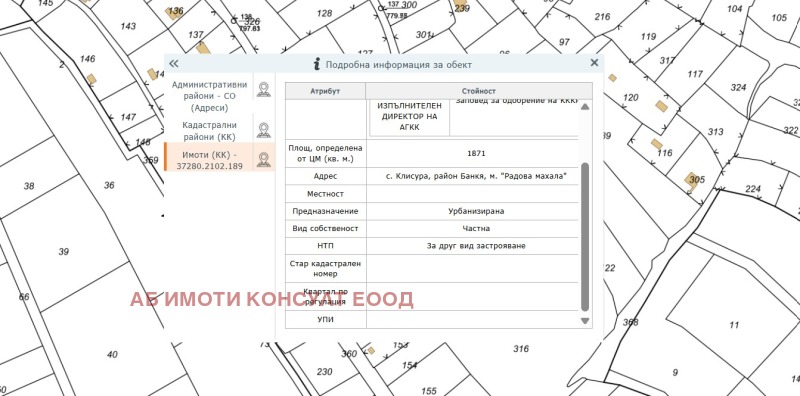This screenshot has height=396, width=800.
Task: Click the Вид собственост attribute label
Action: 326,229
